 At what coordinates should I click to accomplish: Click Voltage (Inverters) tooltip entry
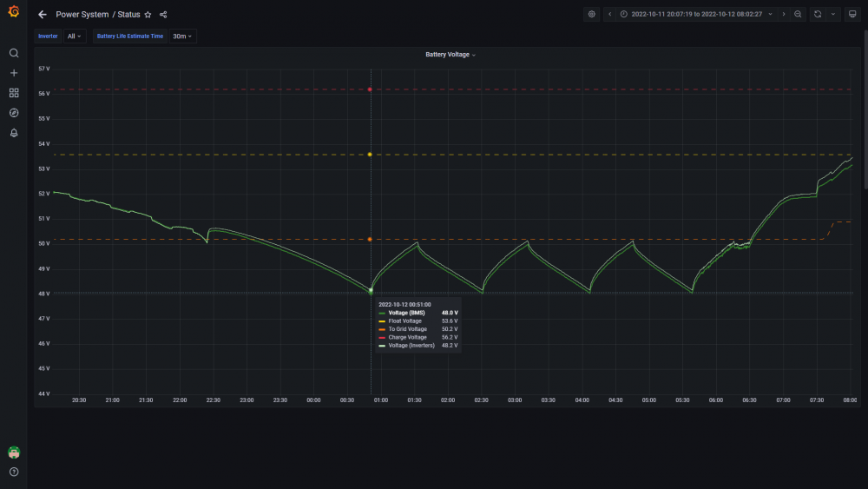click(418, 346)
